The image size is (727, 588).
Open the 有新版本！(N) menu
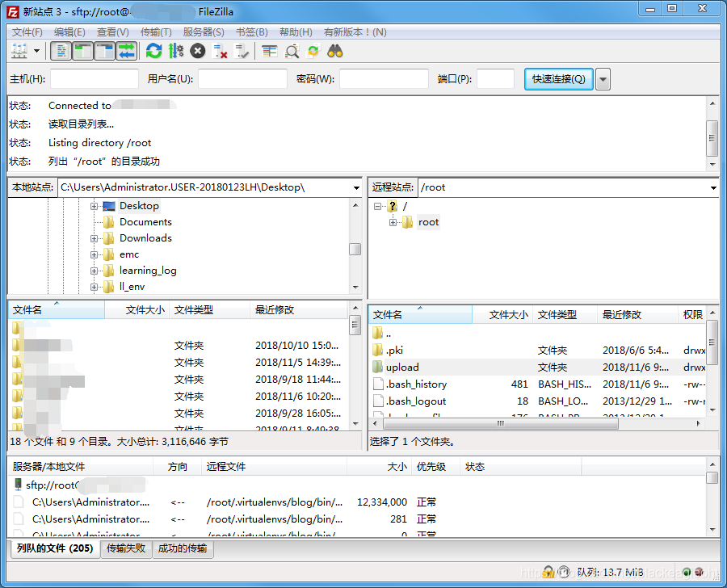(355, 32)
